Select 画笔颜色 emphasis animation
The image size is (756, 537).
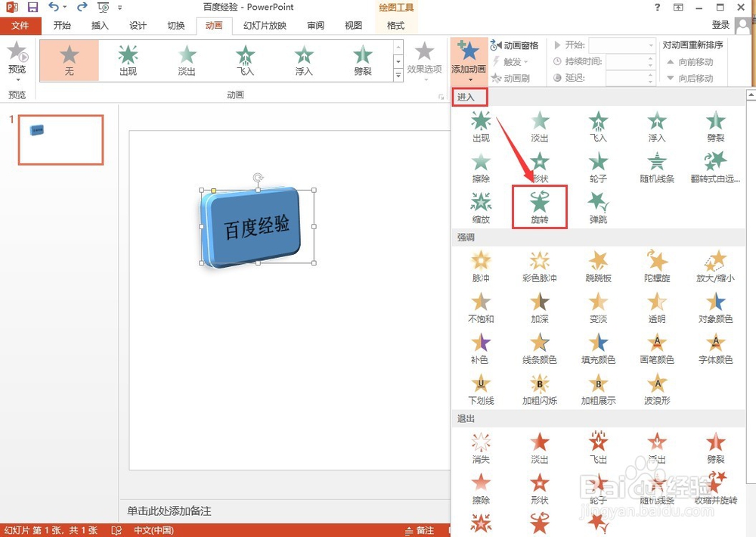pos(657,349)
